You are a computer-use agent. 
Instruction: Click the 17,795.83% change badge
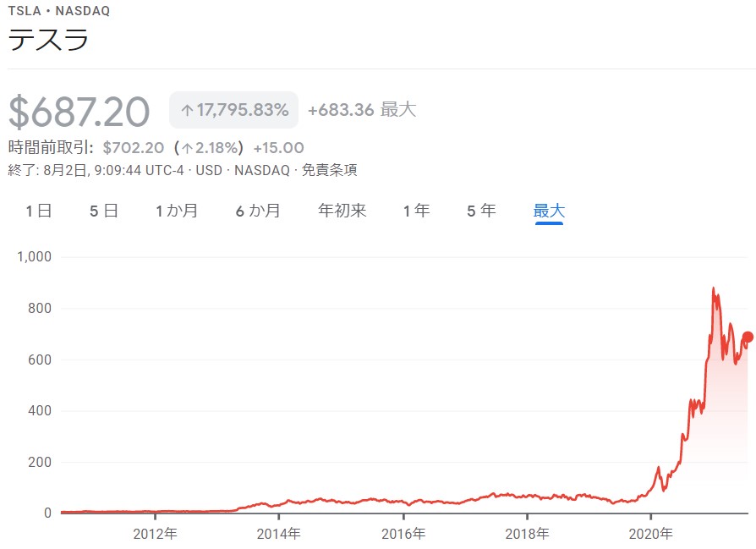(x=234, y=110)
